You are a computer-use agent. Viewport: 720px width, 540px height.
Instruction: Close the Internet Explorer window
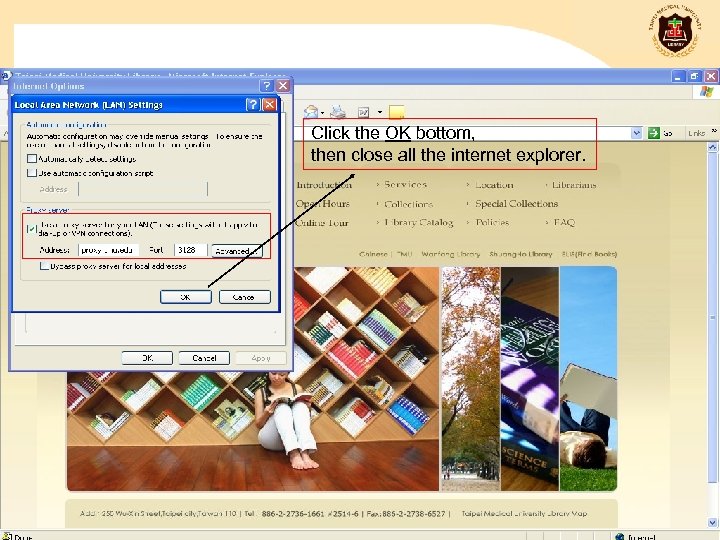click(711, 76)
